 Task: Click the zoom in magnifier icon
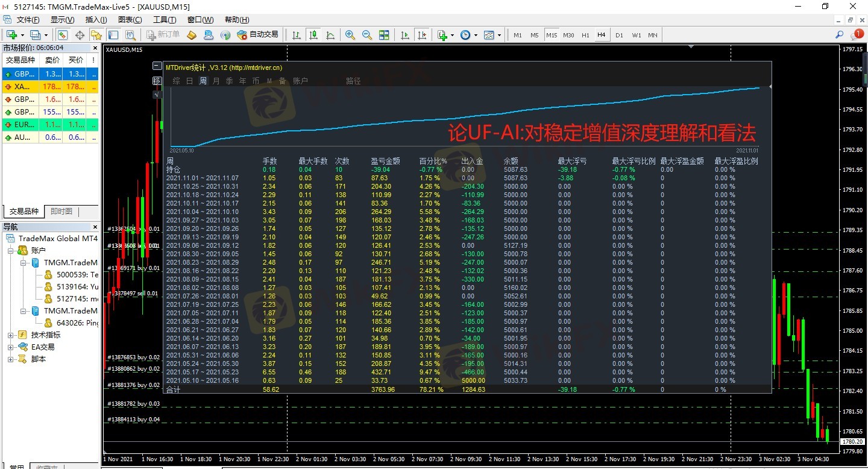pos(350,35)
